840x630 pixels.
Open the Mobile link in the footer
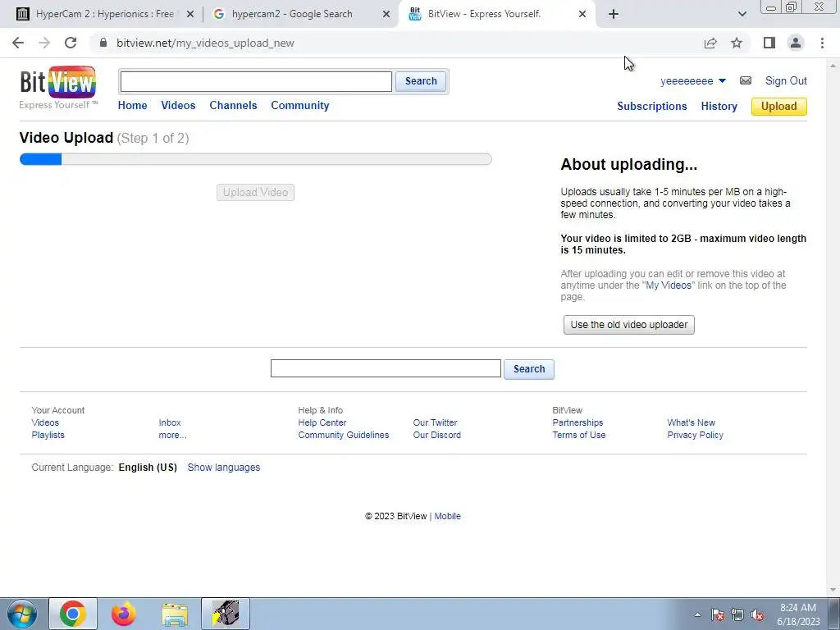point(447,517)
